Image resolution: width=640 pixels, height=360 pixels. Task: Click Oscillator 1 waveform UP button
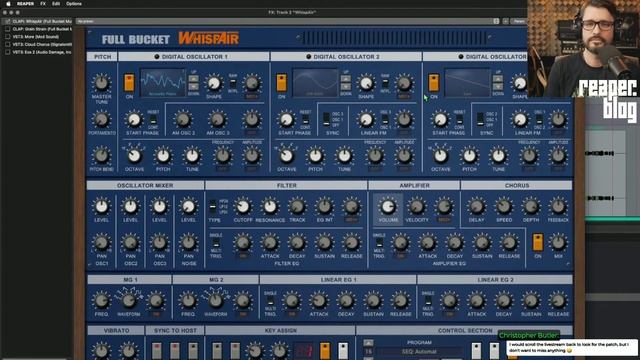193,79
